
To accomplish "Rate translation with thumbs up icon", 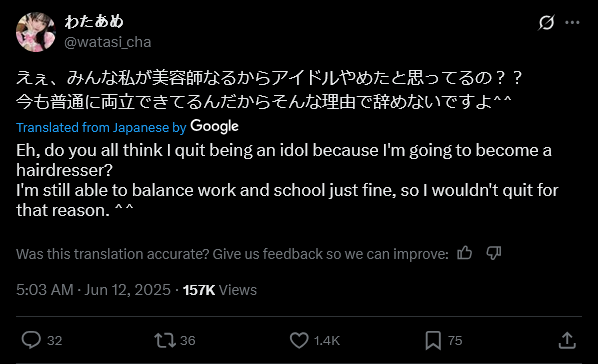I will (465, 253).
